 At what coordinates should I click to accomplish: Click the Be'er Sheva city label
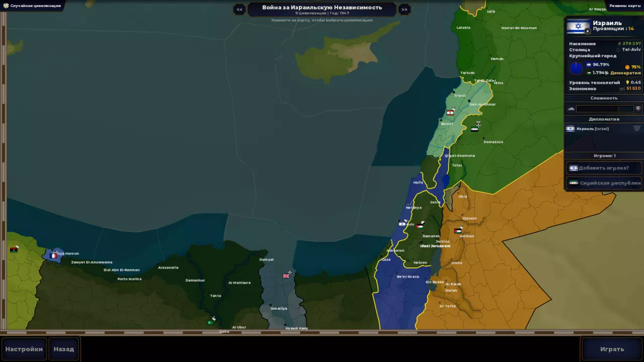coord(408,277)
